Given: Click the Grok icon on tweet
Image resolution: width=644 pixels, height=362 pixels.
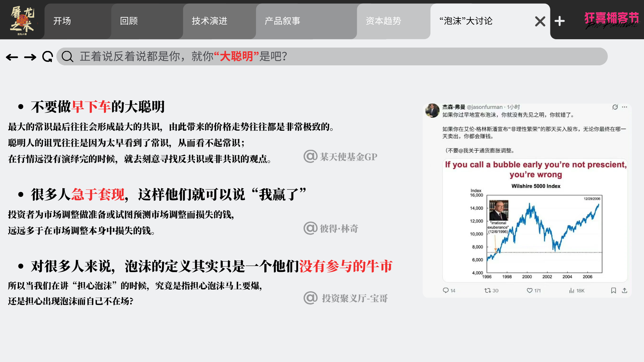Looking at the screenshot, I should click(615, 107).
